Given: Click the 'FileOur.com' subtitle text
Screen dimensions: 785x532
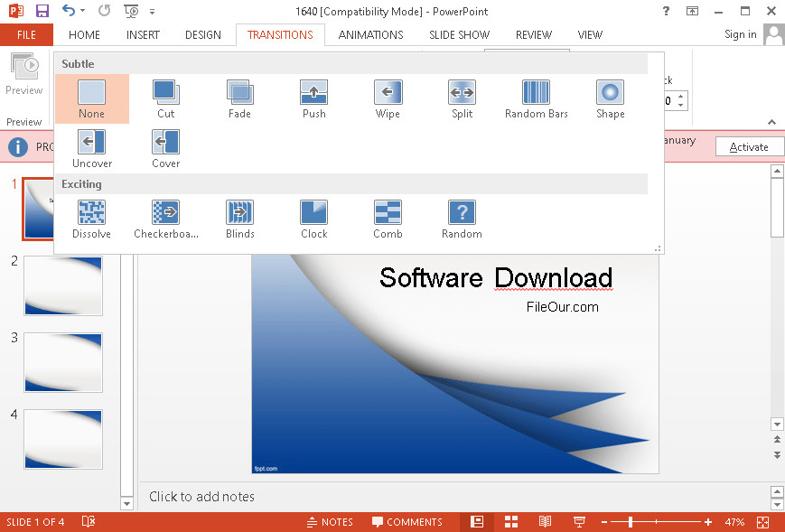Looking at the screenshot, I should pyautogui.click(x=562, y=307).
